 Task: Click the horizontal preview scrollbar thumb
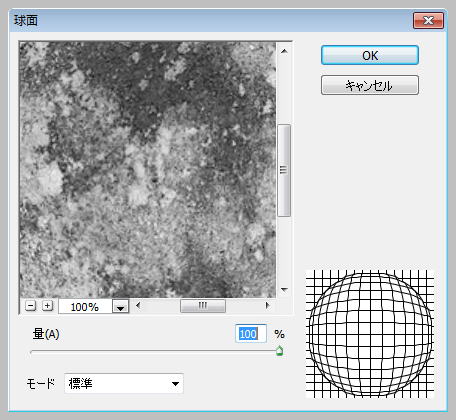203,306
